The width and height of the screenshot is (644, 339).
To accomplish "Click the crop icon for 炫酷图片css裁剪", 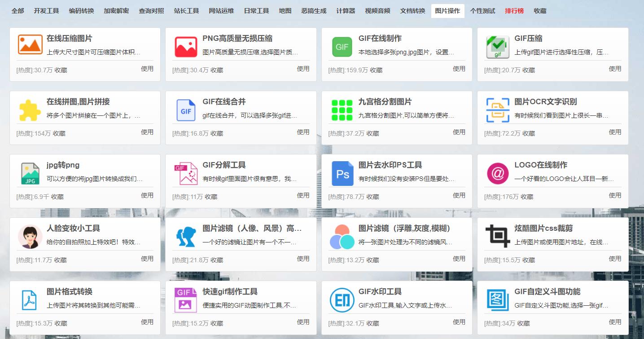I will (498, 236).
